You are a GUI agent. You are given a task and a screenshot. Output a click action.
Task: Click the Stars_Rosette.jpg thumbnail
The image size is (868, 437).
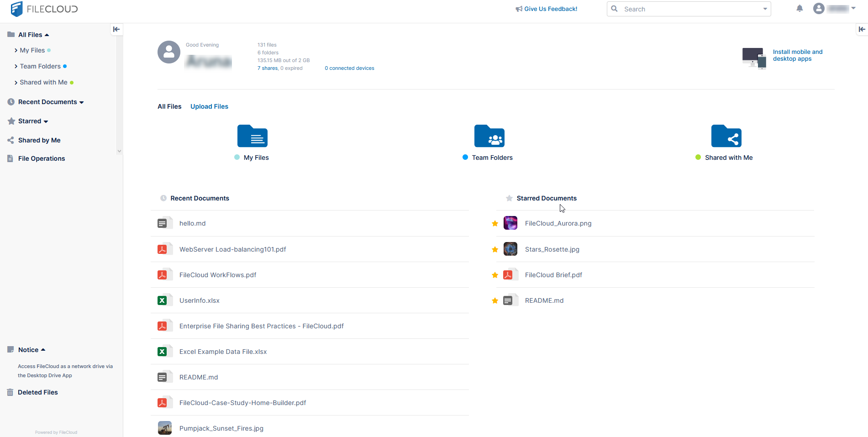tap(510, 249)
